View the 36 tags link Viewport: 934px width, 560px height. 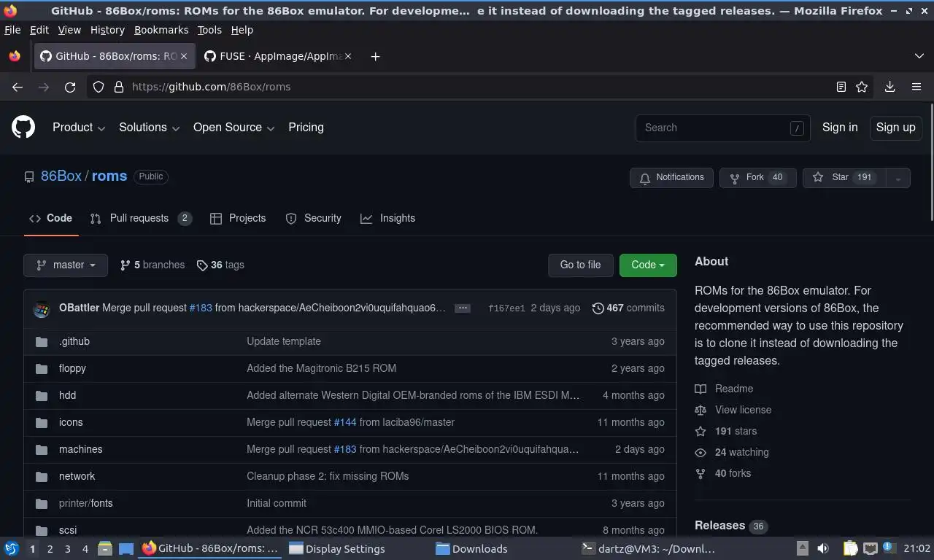click(220, 265)
